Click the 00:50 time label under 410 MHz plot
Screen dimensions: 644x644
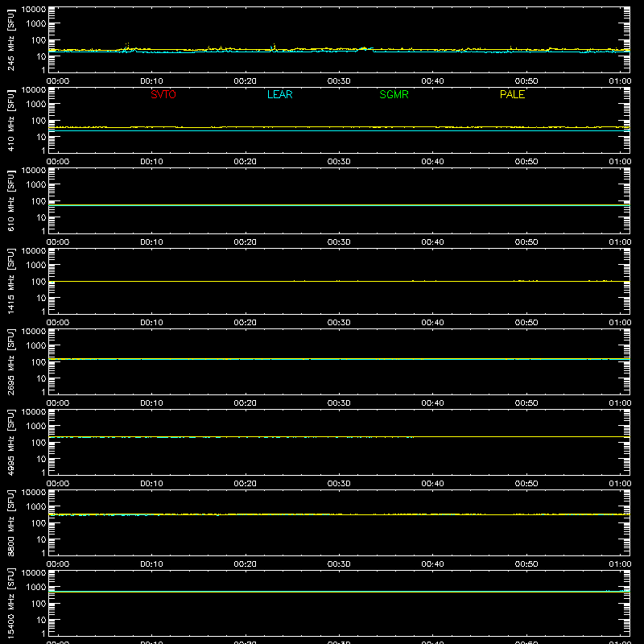pyautogui.click(x=526, y=162)
